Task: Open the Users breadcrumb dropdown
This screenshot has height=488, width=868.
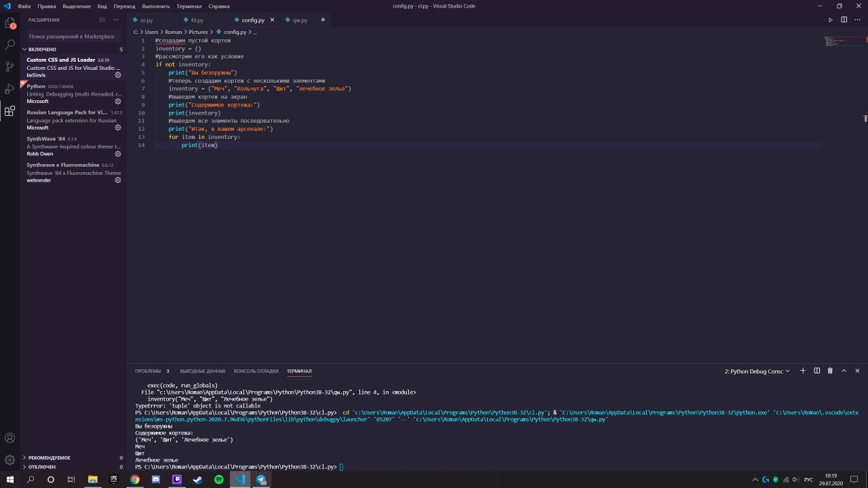Action: point(151,32)
